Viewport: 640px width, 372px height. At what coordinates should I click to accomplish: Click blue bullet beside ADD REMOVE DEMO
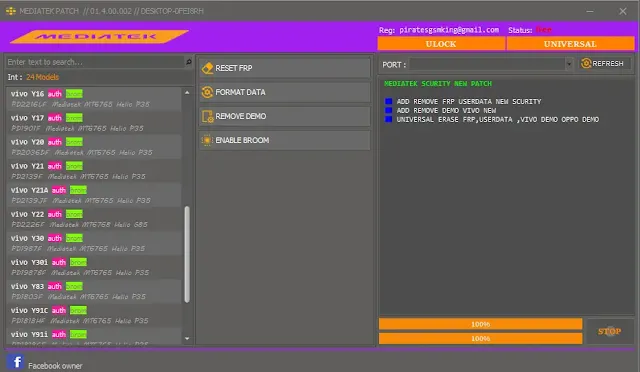[389, 110]
